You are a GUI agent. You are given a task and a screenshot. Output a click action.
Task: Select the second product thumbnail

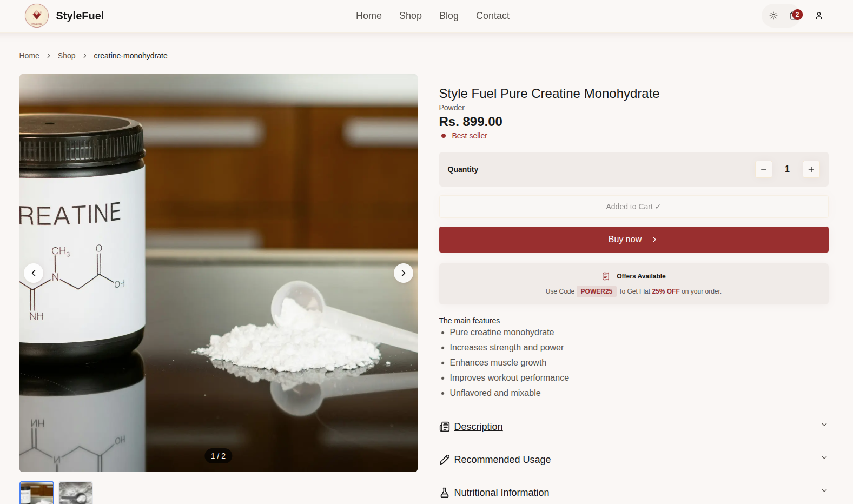click(x=76, y=493)
